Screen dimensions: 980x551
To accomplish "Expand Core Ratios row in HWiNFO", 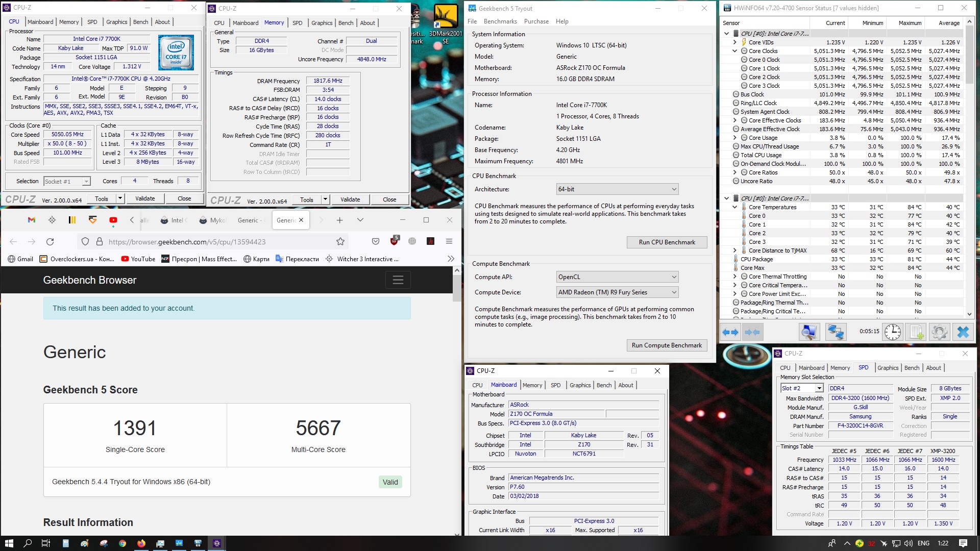I will 735,172.
